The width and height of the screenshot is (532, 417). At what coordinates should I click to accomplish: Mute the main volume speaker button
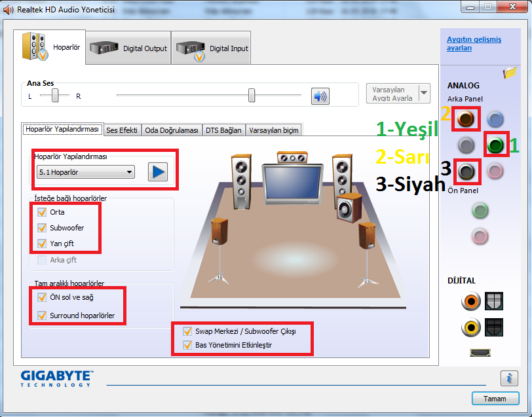pyautogui.click(x=320, y=96)
